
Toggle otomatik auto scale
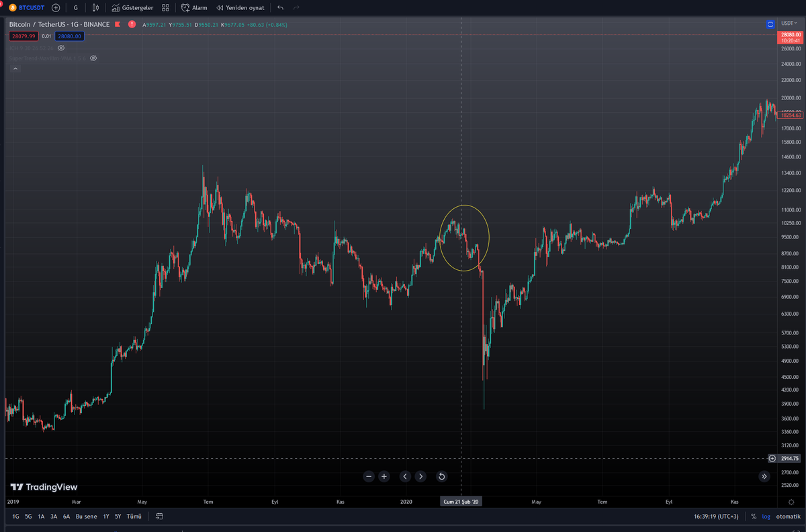point(789,517)
